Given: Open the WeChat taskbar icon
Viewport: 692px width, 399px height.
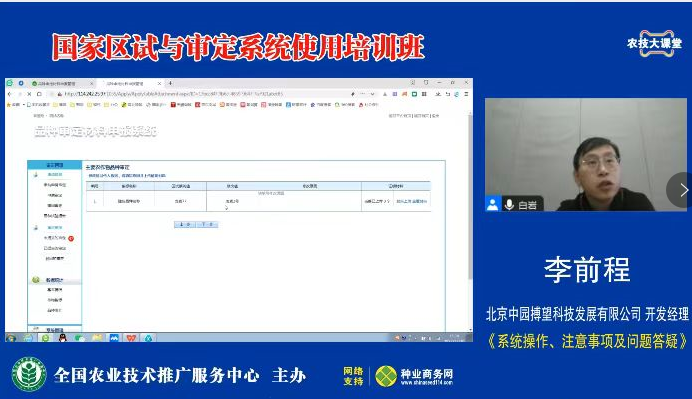Looking at the screenshot, I should pos(79,338).
